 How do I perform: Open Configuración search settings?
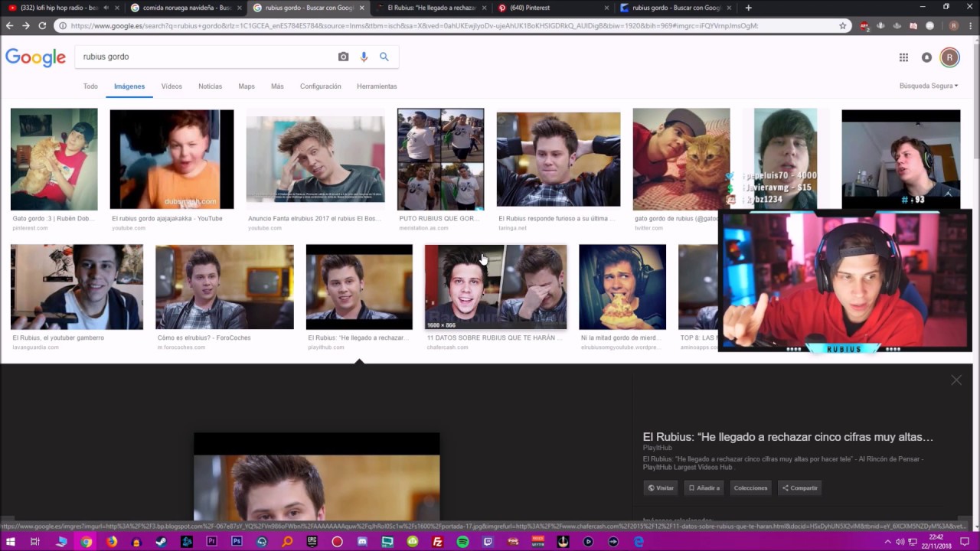321,86
